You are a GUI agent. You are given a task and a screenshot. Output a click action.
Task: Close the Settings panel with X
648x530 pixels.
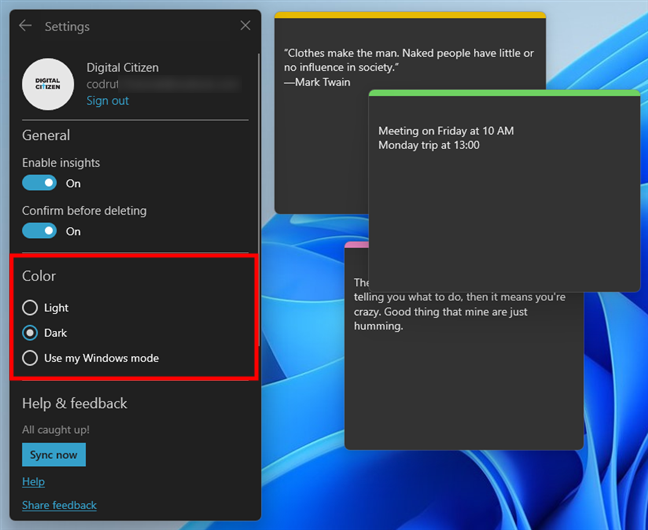(x=246, y=26)
